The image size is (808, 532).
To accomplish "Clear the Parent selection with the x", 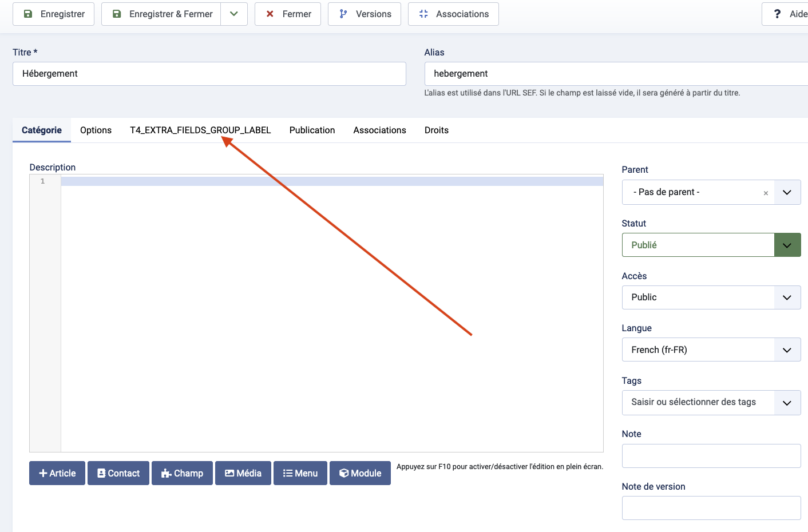I will (x=766, y=193).
